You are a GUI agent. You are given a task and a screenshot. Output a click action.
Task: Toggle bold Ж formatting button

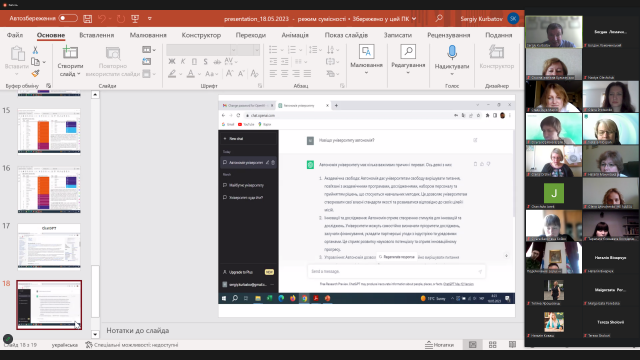[172, 62]
